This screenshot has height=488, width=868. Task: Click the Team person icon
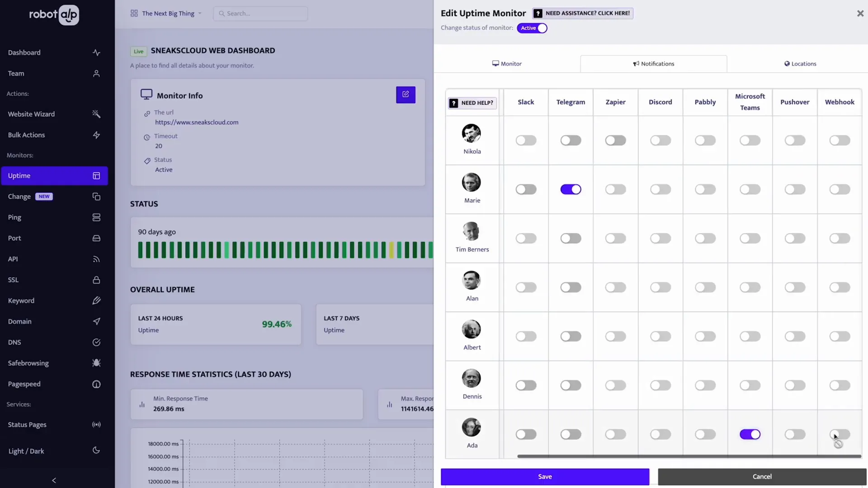(x=96, y=73)
